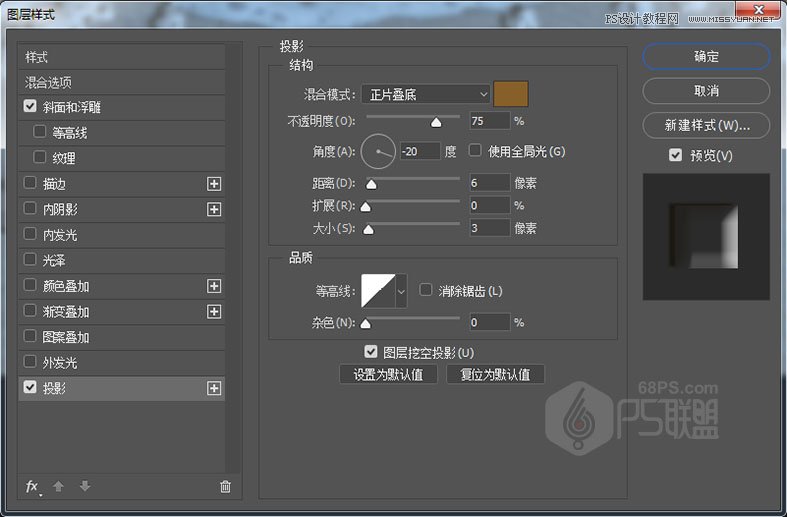
Task: Move effect down with the arrow icon
Action: [85, 486]
